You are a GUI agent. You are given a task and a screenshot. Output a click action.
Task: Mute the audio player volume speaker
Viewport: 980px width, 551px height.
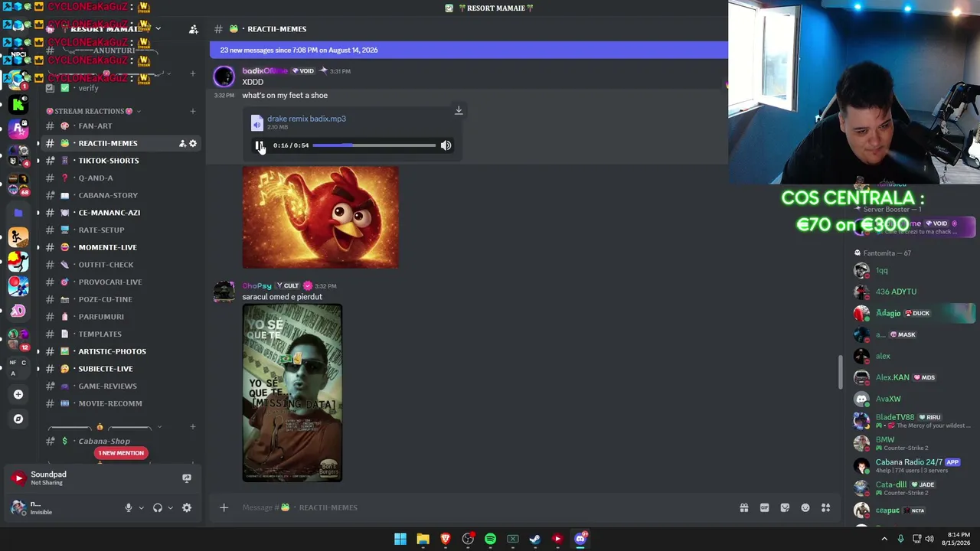[x=446, y=145]
